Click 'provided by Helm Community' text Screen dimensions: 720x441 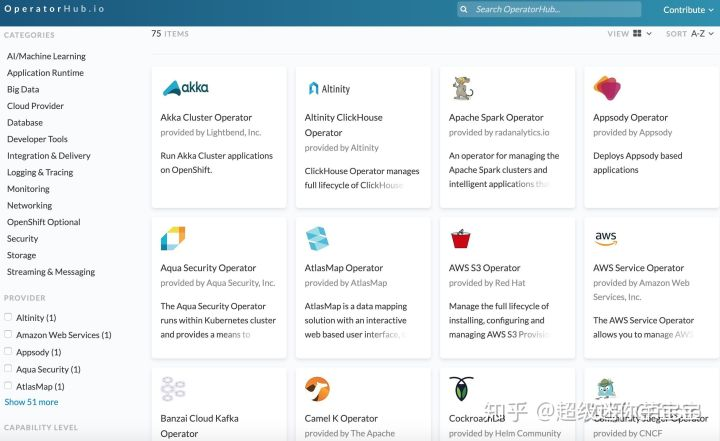505,433
